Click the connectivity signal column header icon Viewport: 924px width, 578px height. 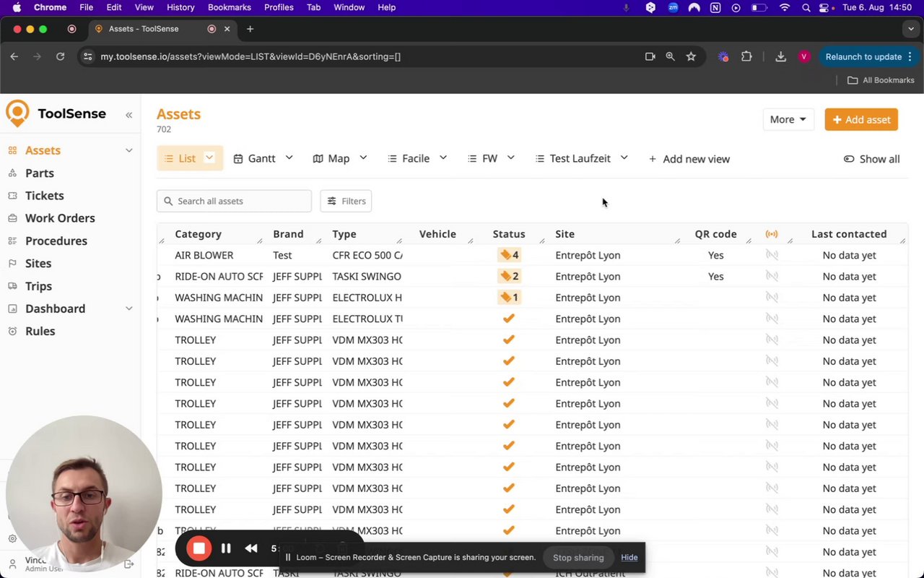[772, 234]
